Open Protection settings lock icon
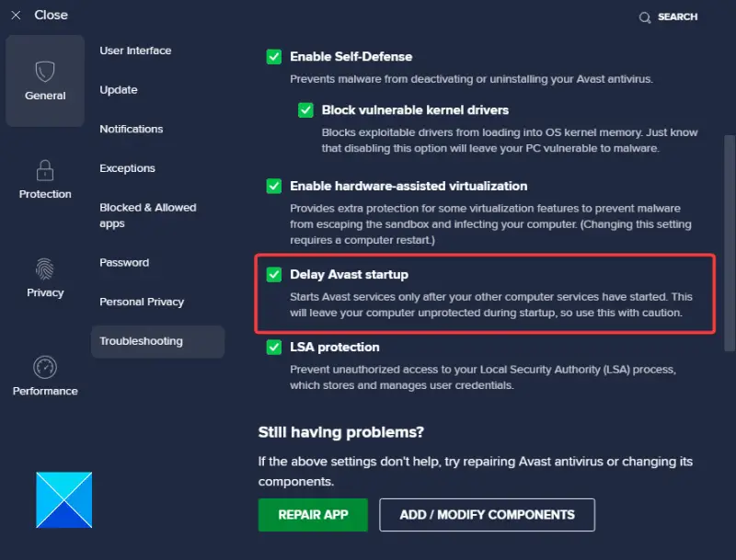Screen dimensions: 736x560 (x=45, y=171)
